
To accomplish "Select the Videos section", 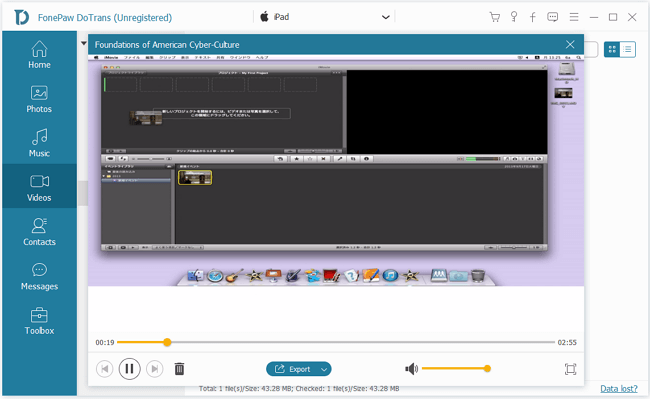I will (x=39, y=186).
